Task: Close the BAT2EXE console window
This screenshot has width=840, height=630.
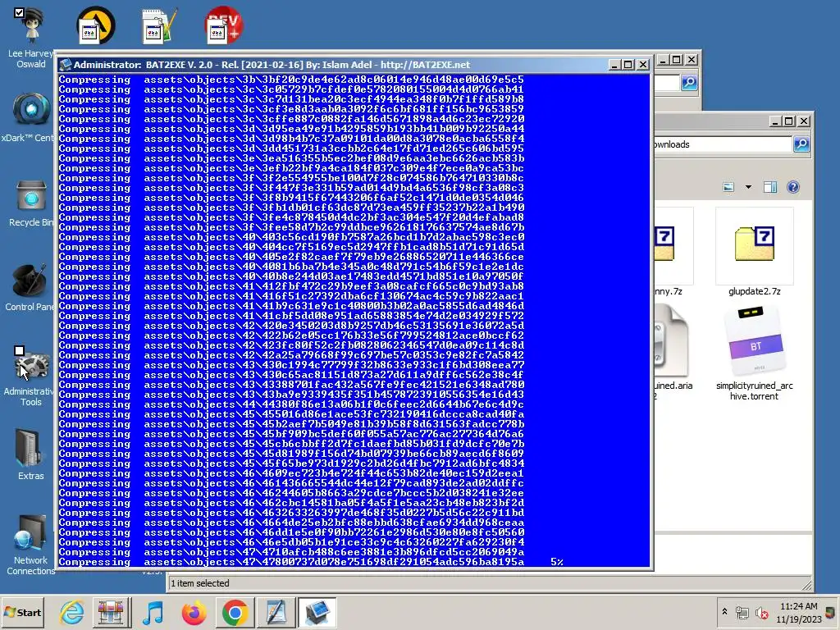Action: [643, 65]
